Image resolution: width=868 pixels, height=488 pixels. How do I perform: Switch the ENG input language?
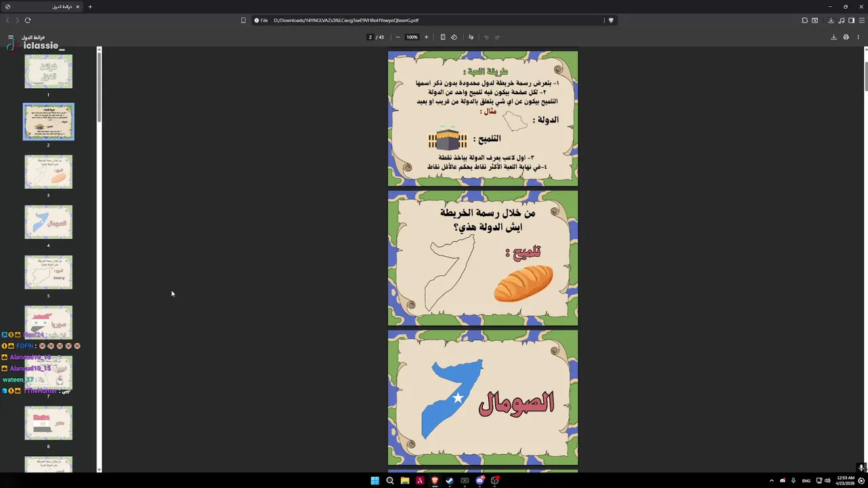pos(806,481)
